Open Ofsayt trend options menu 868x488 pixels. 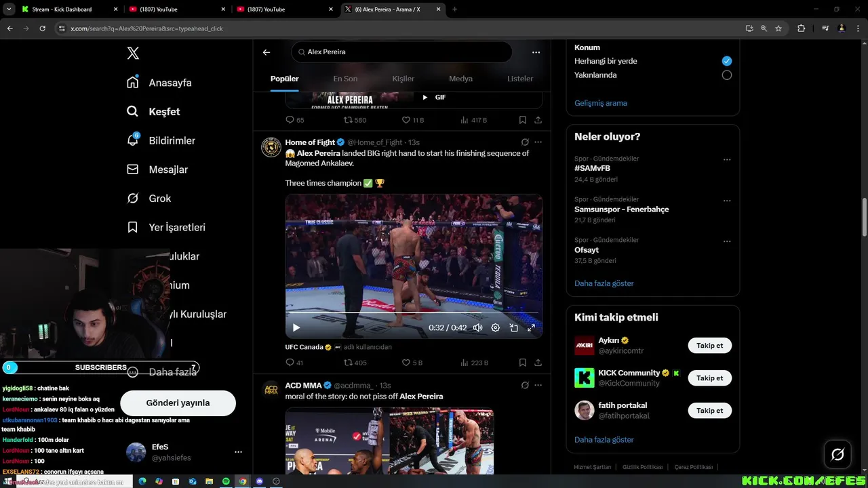(x=727, y=241)
